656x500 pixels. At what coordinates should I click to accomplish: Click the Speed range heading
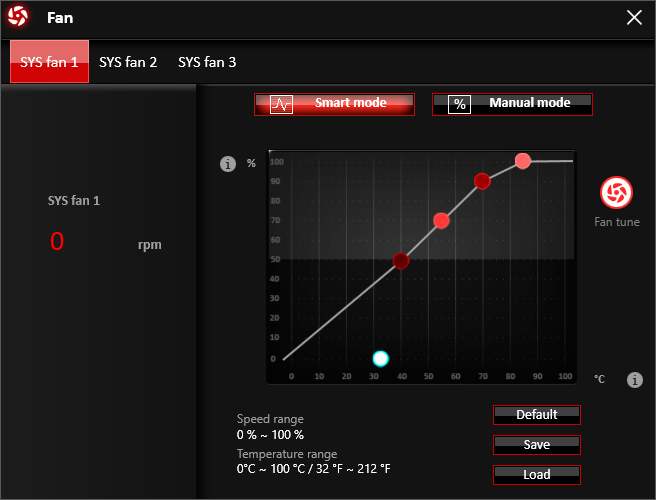270,419
